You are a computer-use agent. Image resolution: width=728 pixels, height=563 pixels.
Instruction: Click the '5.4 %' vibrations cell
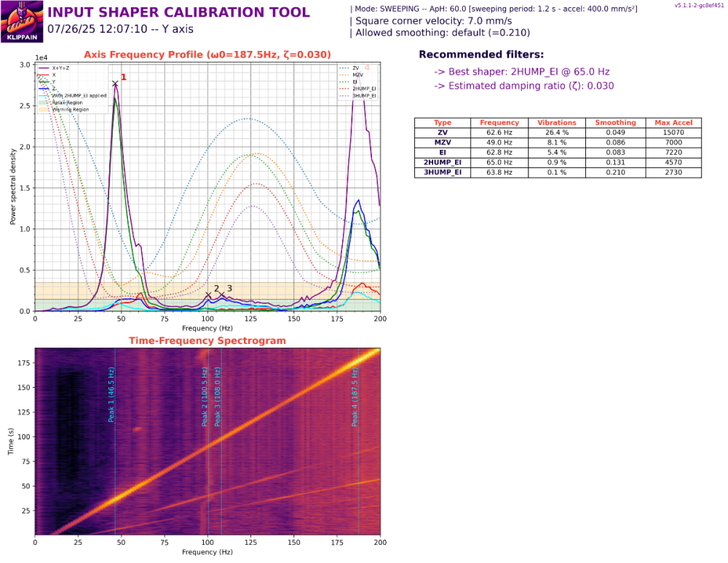tap(557, 152)
